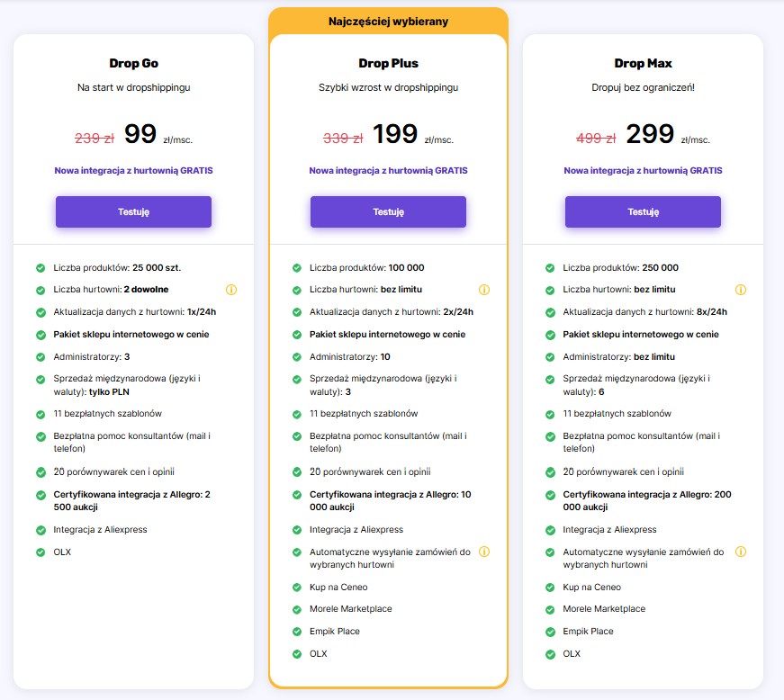Click the 'Drop Max' plan heading
This screenshot has height=700, width=784.
643,64
